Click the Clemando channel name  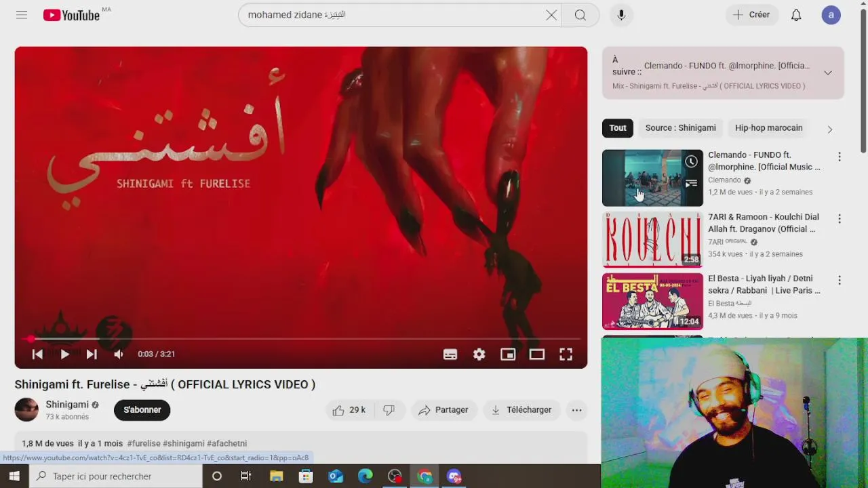point(724,180)
